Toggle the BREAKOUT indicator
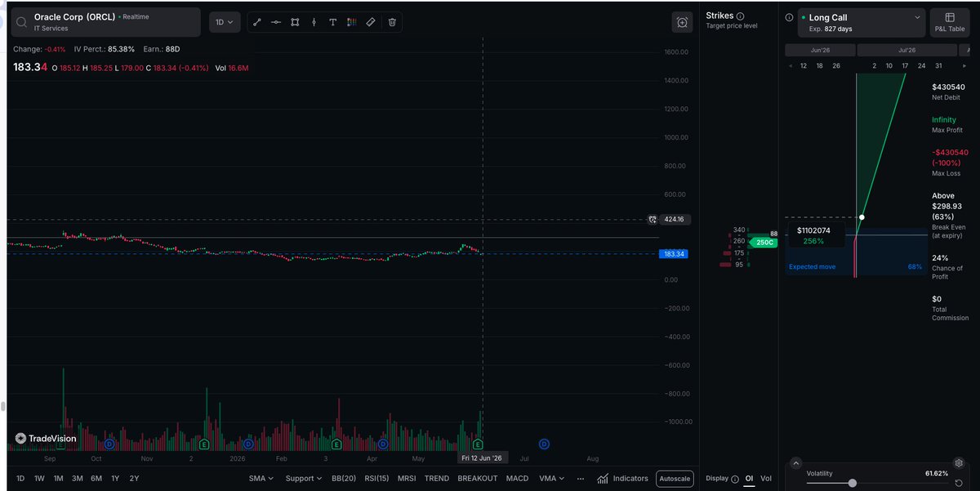The image size is (980, 491). coord(478,479)
